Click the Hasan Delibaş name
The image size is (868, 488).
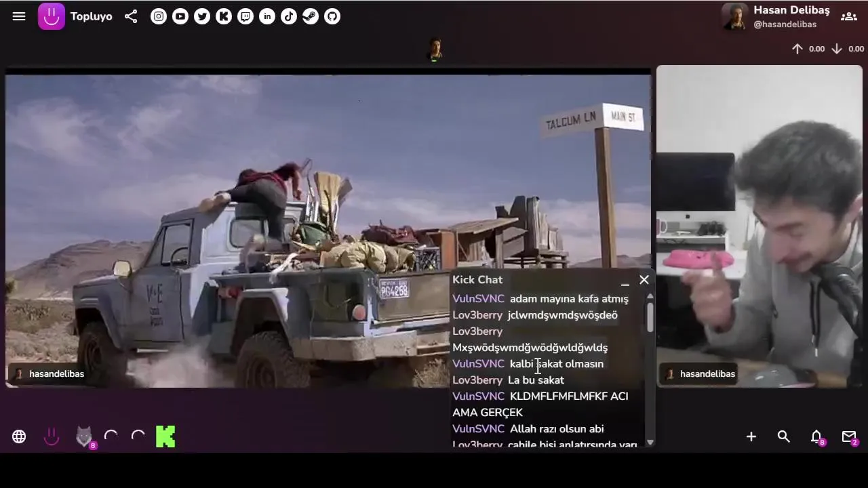click(791, 10)
